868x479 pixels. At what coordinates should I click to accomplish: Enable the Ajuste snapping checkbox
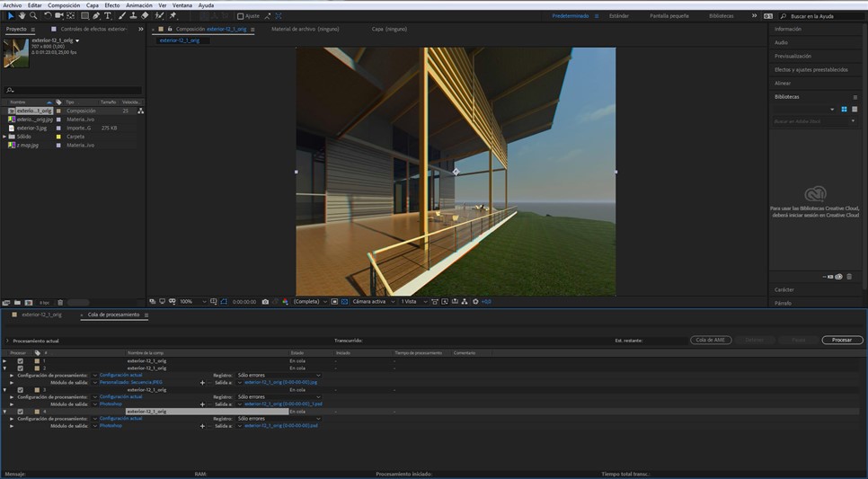click(x=240, y=16)
